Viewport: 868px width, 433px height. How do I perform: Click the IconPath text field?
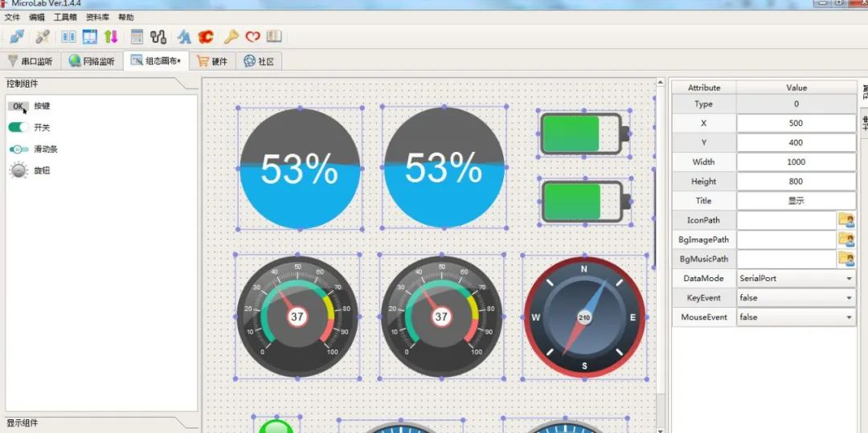[x=786, y=220]
